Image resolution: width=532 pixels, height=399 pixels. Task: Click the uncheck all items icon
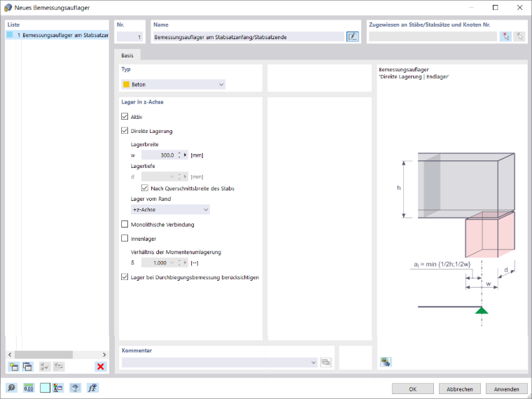coord(59,366)
